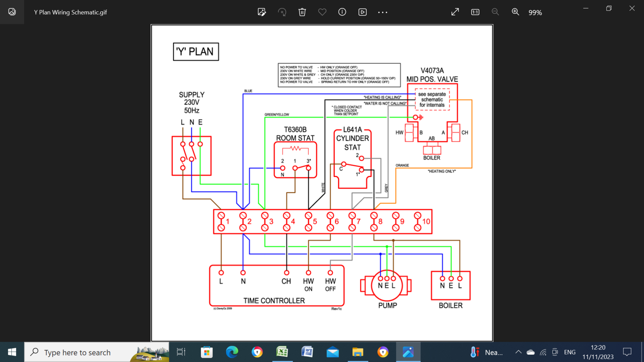Click the 99% zoom level indicator

(535, 12)
